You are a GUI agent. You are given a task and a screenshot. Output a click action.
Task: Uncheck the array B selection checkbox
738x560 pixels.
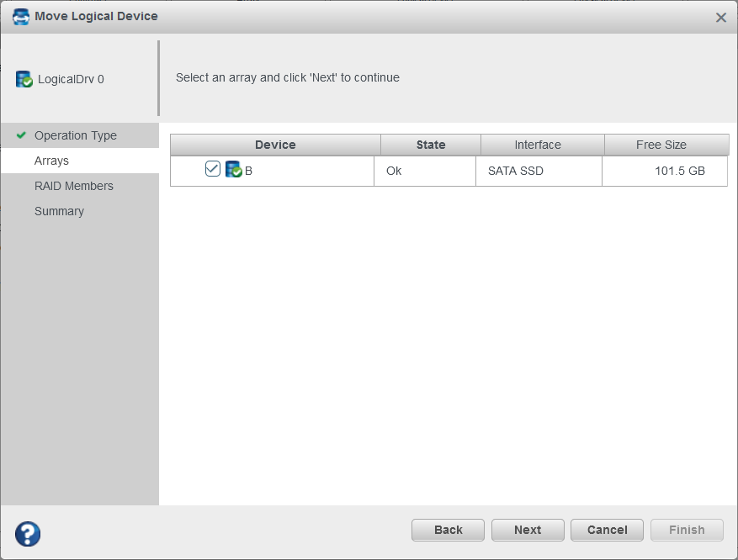point(212,170)
